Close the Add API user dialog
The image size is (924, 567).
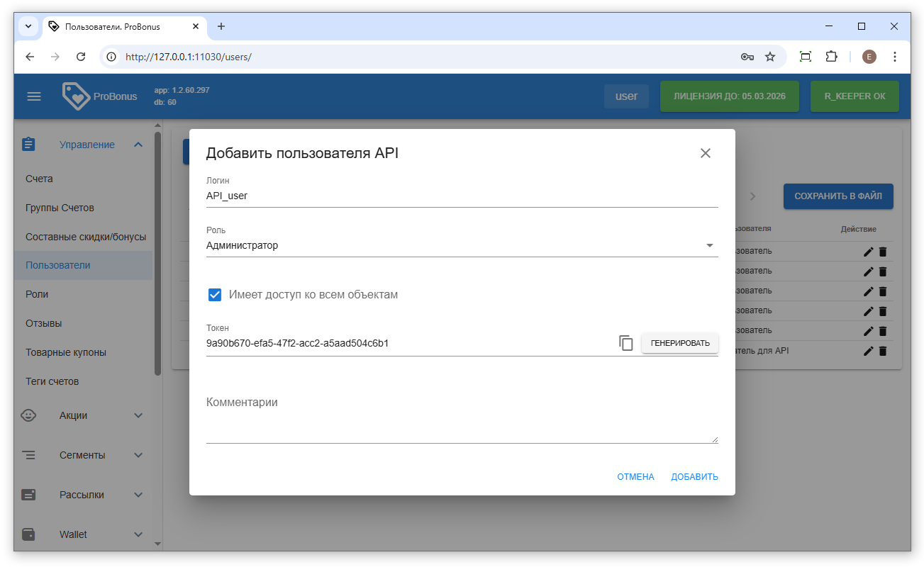click(705, 153)
